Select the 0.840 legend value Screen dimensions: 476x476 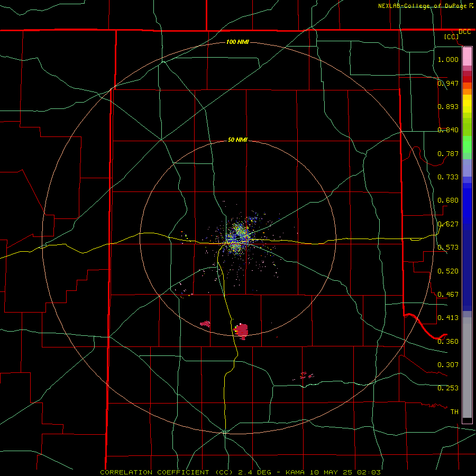point(448,130)
